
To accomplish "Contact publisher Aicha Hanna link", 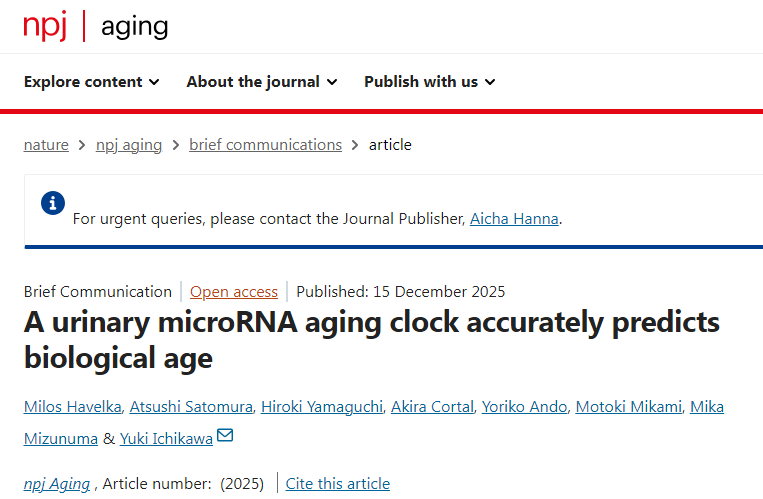I will 514,218.
